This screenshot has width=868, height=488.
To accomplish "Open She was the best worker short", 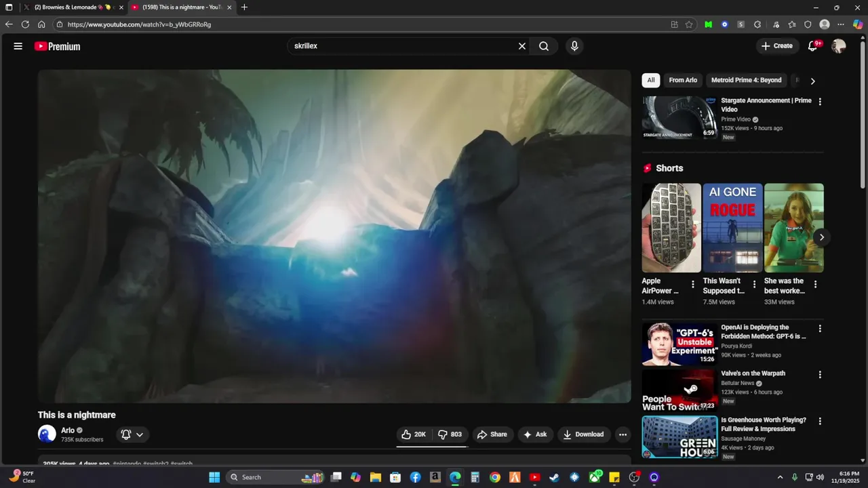I will (794, 228).
